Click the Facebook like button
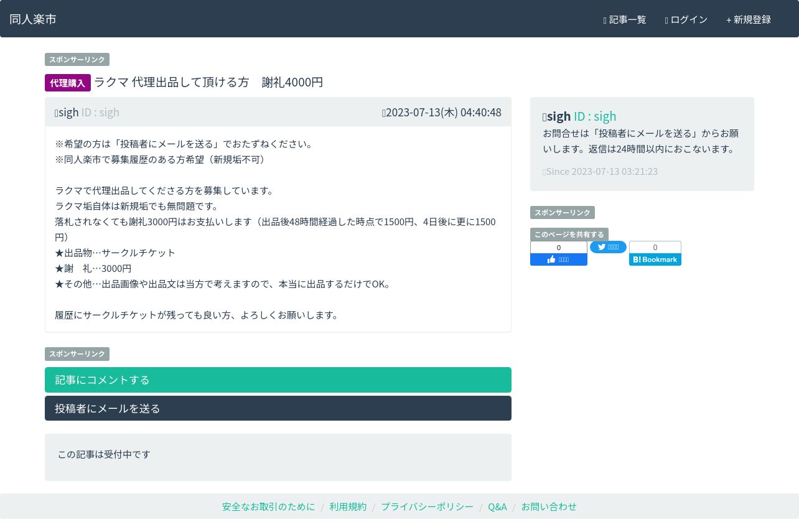The height and width of the screenshot is (532, 799). (x=559, y=259)
